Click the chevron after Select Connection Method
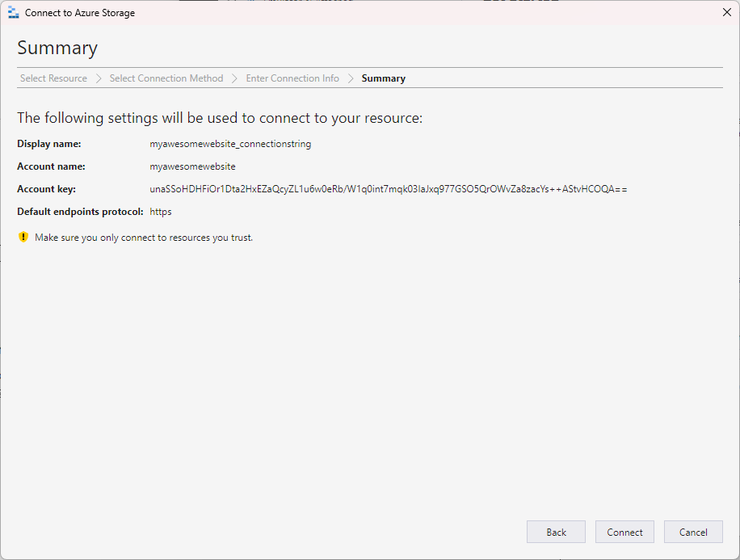 click(234, 78)
